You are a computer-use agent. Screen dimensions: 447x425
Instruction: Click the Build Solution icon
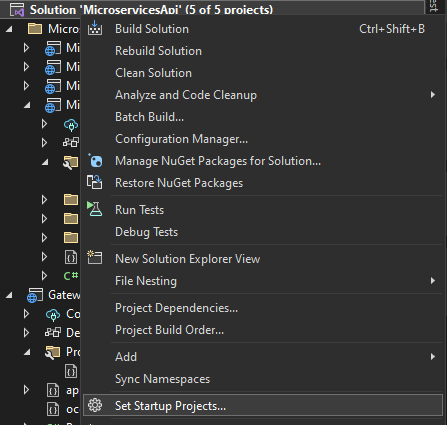(95, 28)
